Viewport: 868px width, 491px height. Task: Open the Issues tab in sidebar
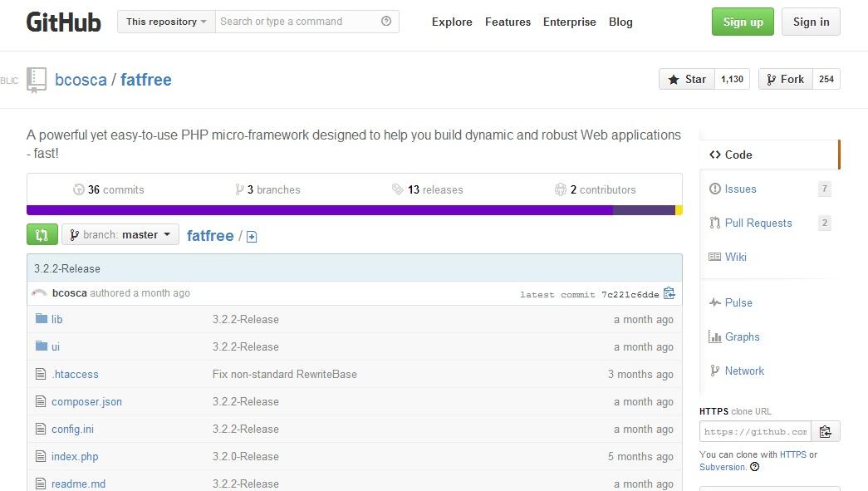(740, 189)
